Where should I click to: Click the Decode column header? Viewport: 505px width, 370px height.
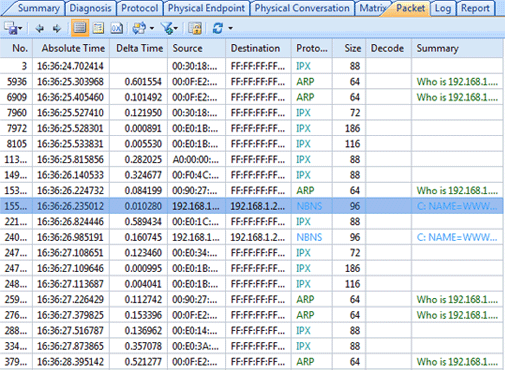point(389,48)
